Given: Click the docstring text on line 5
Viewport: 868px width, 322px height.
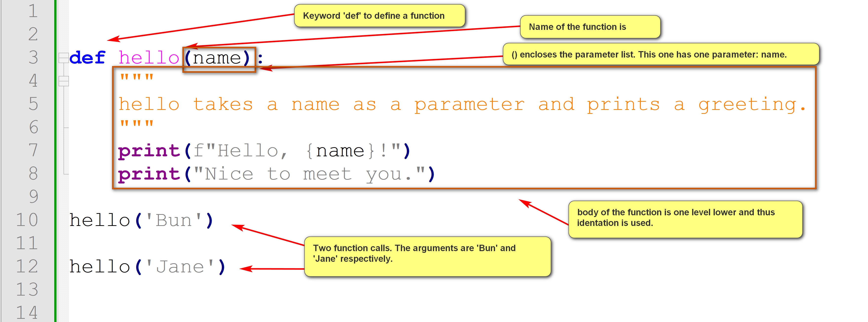Looking at the screenshot, I should (462, 104).
